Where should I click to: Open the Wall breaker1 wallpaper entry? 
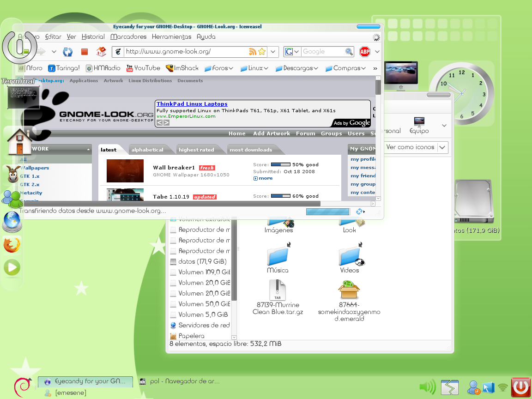click(174, 167)
